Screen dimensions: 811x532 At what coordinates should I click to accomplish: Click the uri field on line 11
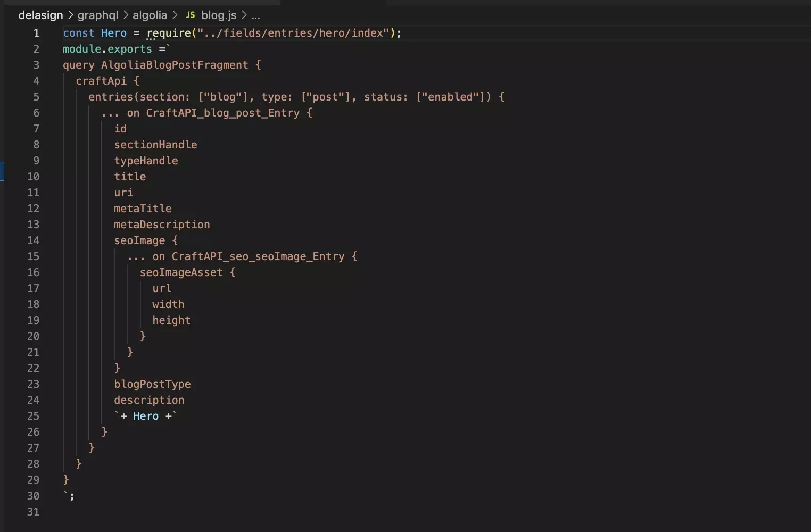[x=123, y=193]
